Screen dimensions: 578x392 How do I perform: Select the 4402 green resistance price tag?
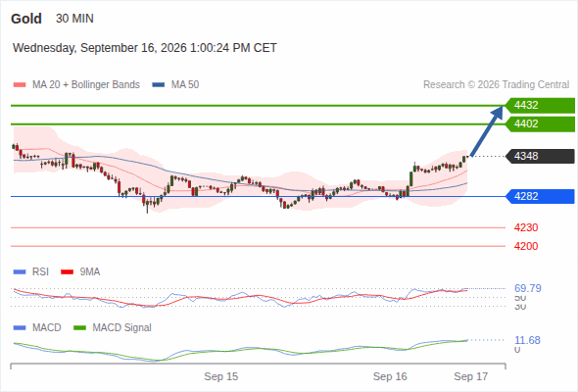click(x=540, y=123)
